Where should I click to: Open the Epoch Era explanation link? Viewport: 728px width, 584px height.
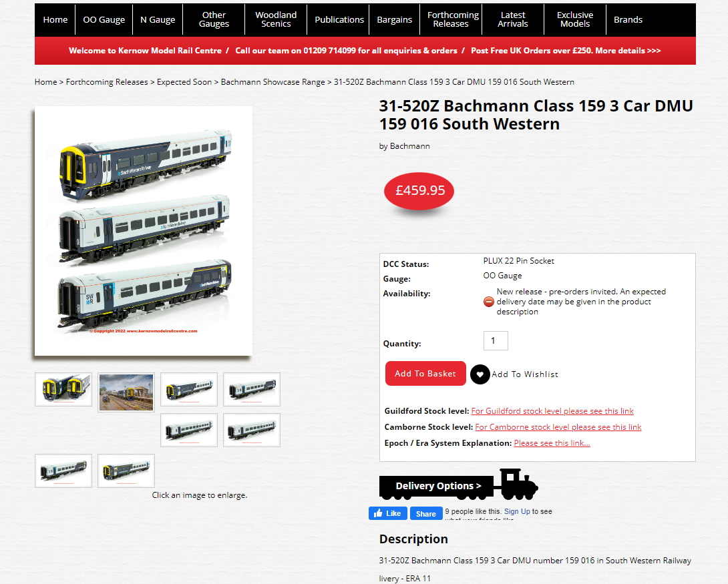coord(552,443)
